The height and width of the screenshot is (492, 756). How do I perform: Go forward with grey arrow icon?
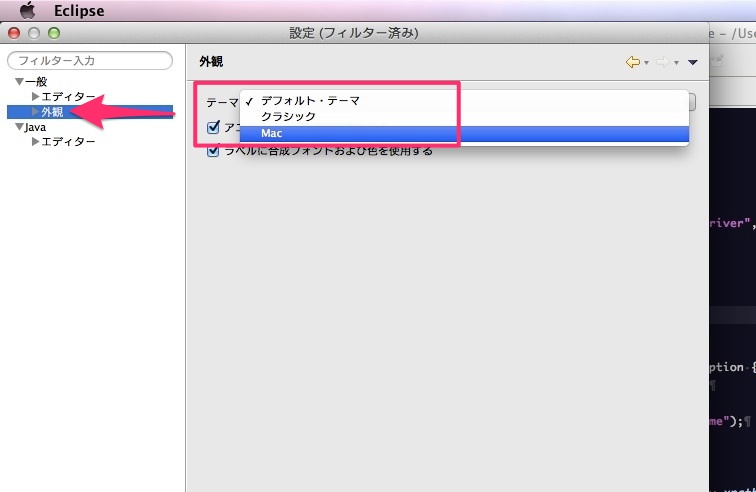(x=663, y=62)
